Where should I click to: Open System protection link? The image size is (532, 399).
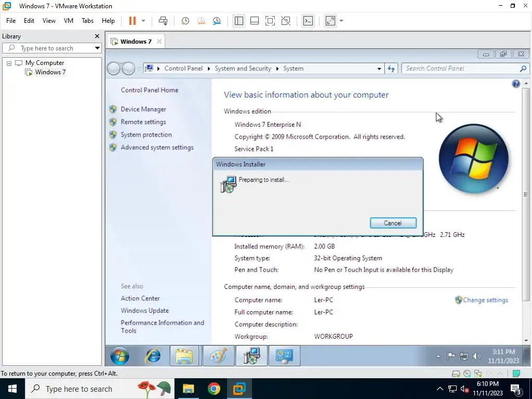click(146, 135)
